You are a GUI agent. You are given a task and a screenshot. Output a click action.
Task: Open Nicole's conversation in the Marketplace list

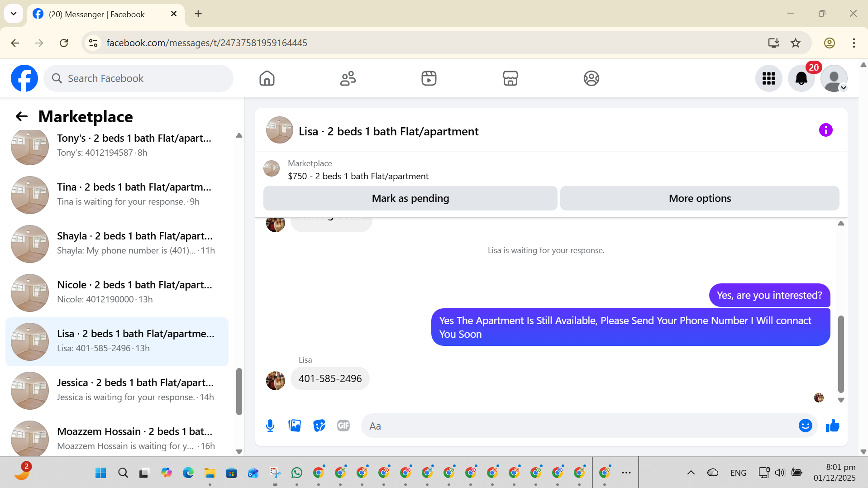click(x=117, y=292)
